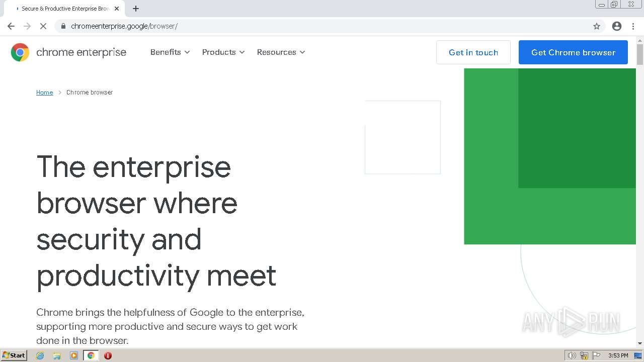This screenshot has height=362, width=644.
Task: Open media player taskbar icon
Action: point(74,355)
